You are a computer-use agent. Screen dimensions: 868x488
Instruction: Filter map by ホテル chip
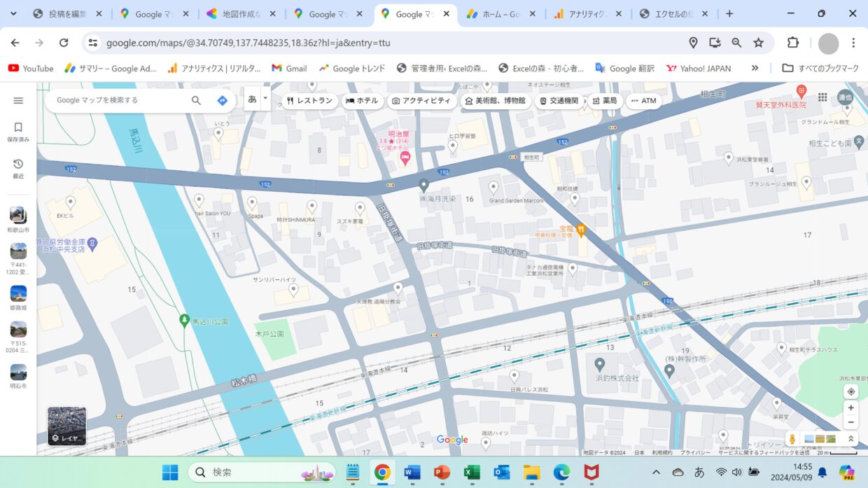pos(362,101)
